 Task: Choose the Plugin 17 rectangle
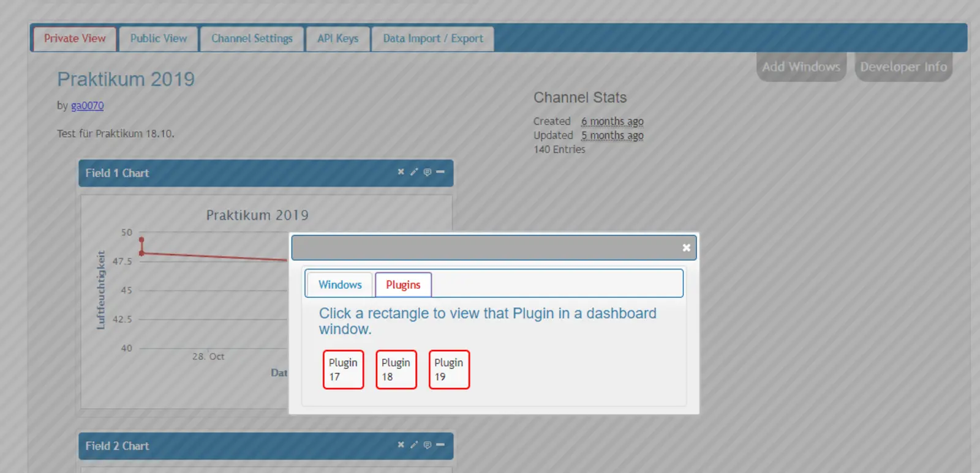tap(343, 370)
